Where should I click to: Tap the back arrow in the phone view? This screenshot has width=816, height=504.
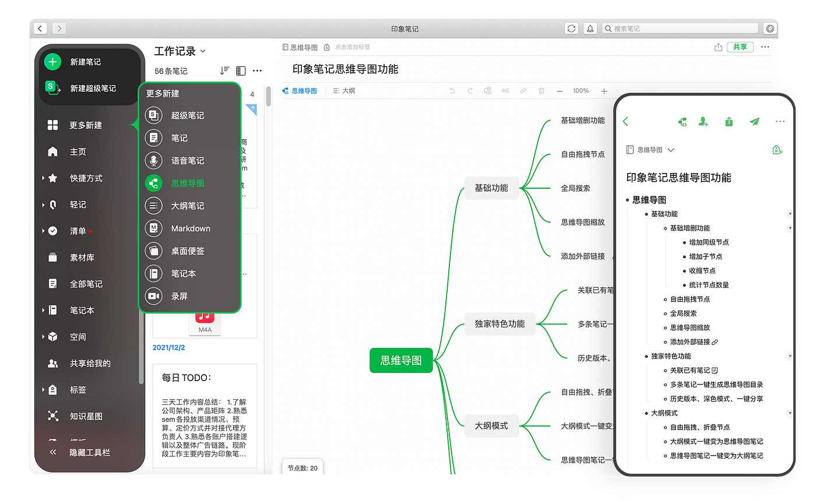pos(625,121)
